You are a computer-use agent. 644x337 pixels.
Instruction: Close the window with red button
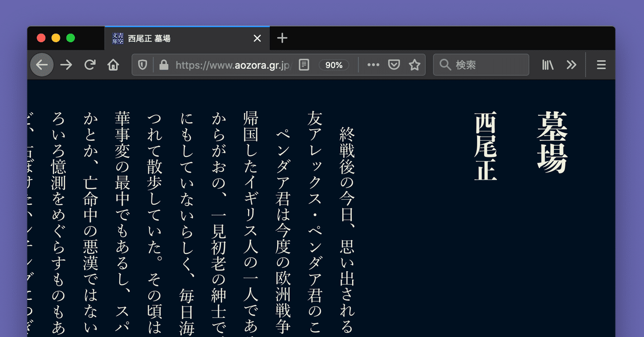41,38
